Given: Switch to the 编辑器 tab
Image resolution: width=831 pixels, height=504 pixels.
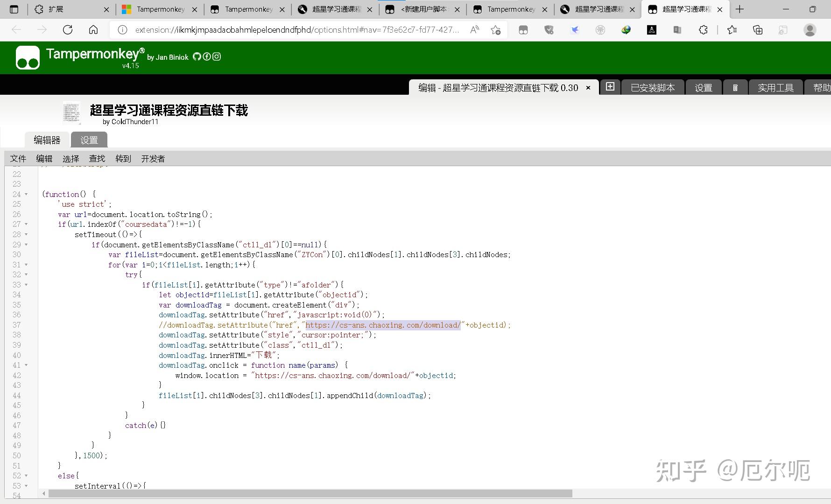Looking at the screenshot, I should [x=47, y=140].
